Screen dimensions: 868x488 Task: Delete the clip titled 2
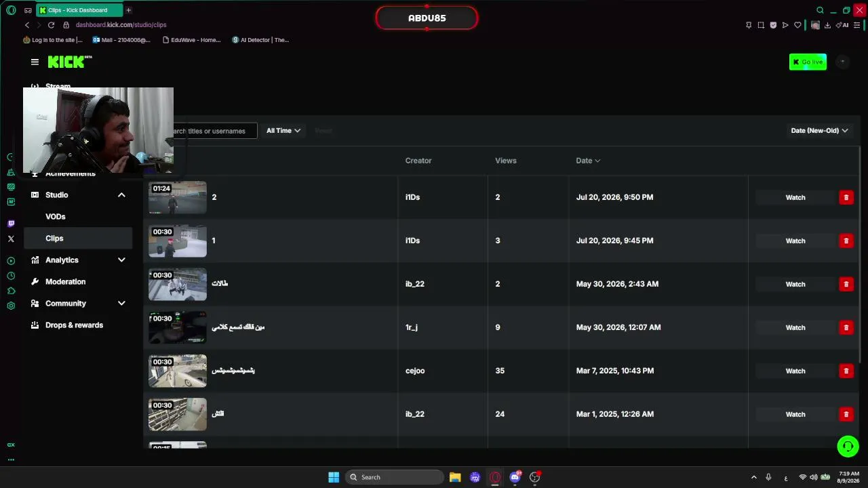click(846, 197)
